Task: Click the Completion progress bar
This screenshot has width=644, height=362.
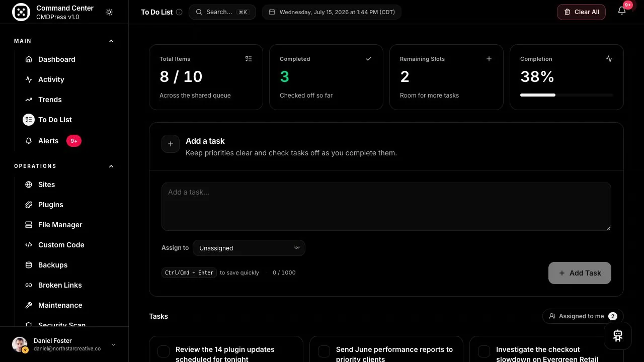Action: coord(567,95)
